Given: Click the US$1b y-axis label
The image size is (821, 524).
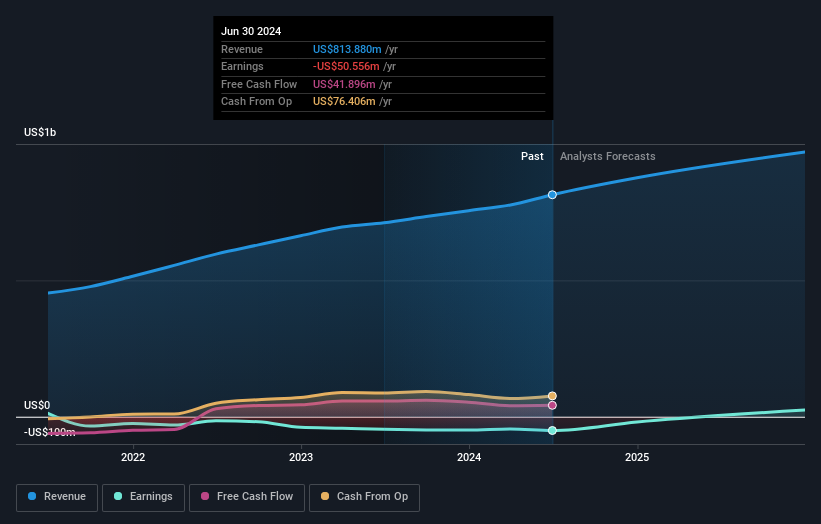Looking at the screenshot, I should tap(40, 132).
